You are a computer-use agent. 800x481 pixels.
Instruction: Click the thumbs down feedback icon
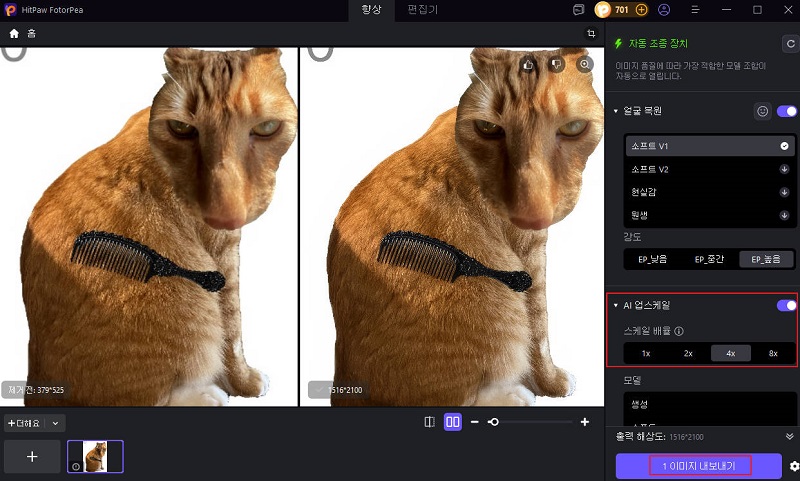tap(557, 64)
